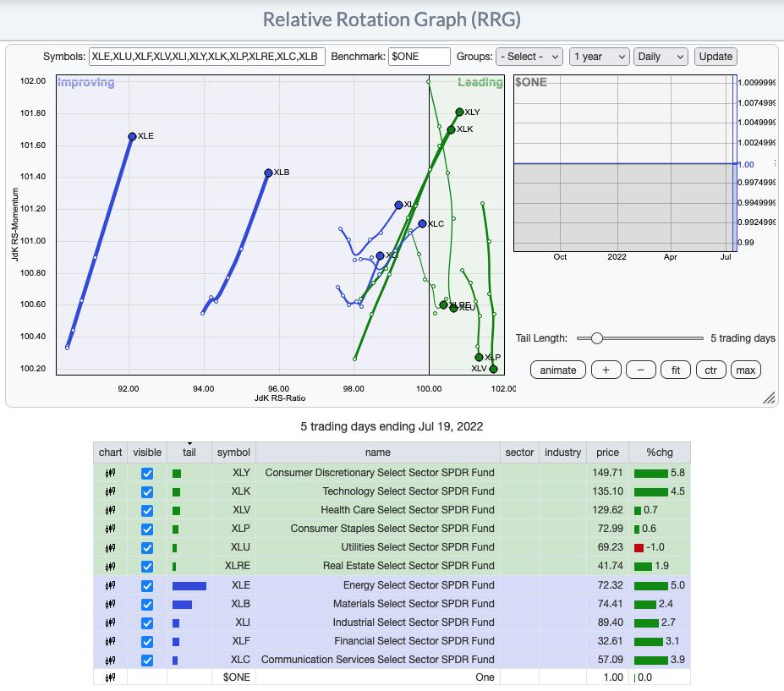
Task: Sort table by price column
Action: (x=607, y=452)
